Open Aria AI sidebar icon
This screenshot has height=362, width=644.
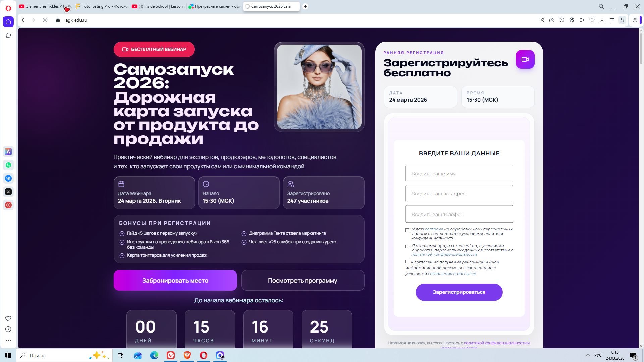[8, 152]
